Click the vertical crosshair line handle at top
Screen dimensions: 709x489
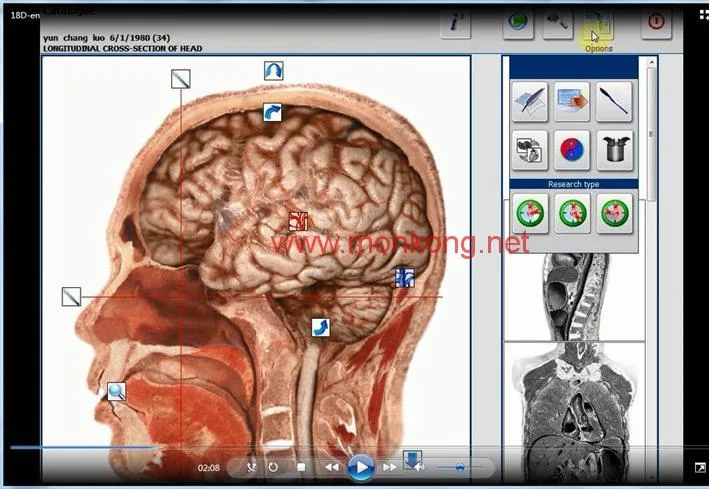[181, 79]
